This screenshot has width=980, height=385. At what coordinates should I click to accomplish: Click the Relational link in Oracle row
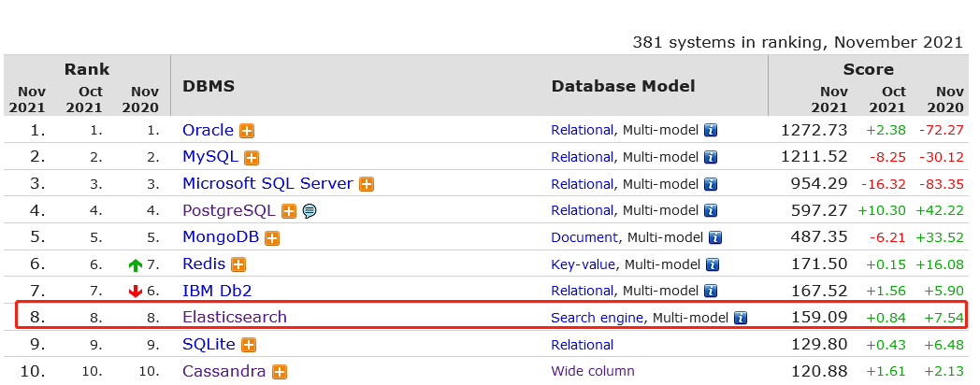[x=582, y=131]
